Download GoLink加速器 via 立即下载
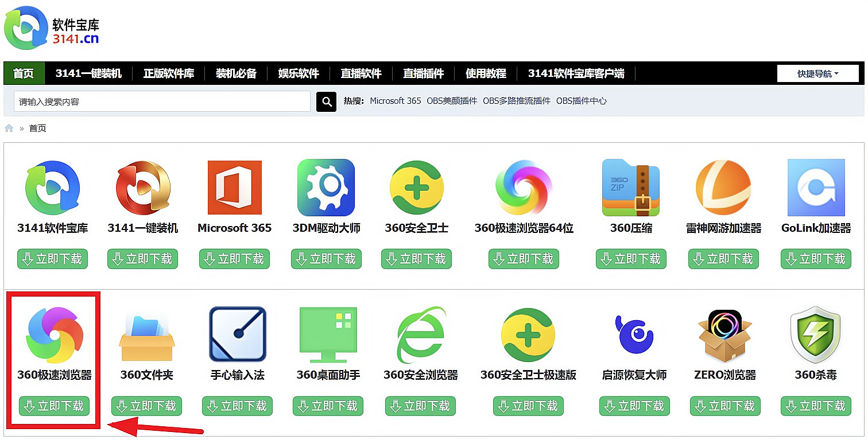868x440 pixels. coord(816,259)
